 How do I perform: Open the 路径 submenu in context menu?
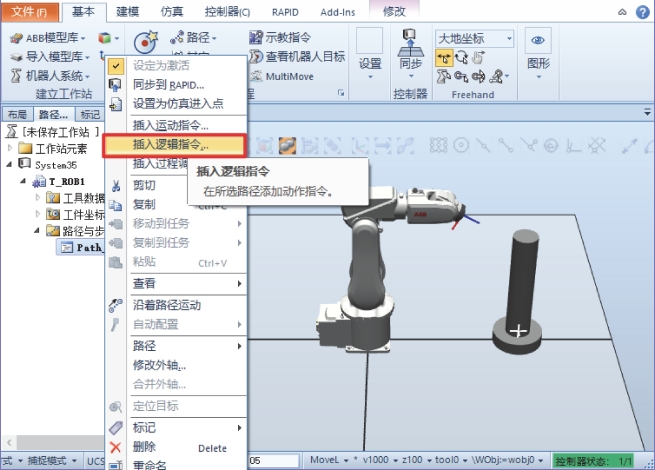(x=175, y=346)
